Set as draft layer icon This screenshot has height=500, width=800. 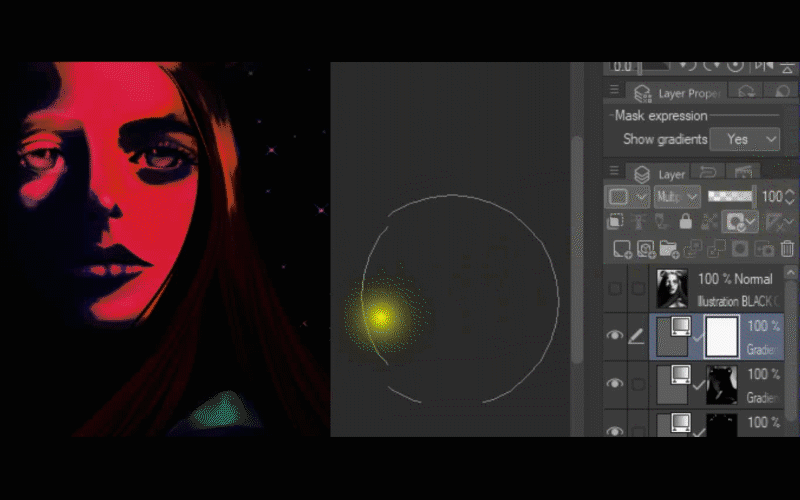click(661, 221)
